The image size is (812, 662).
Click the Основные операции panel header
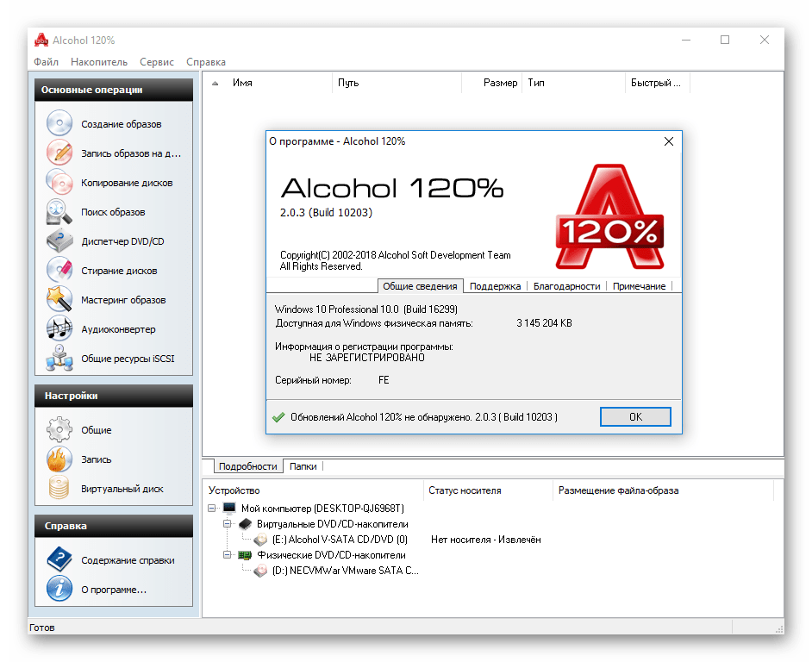click(114, 90)
